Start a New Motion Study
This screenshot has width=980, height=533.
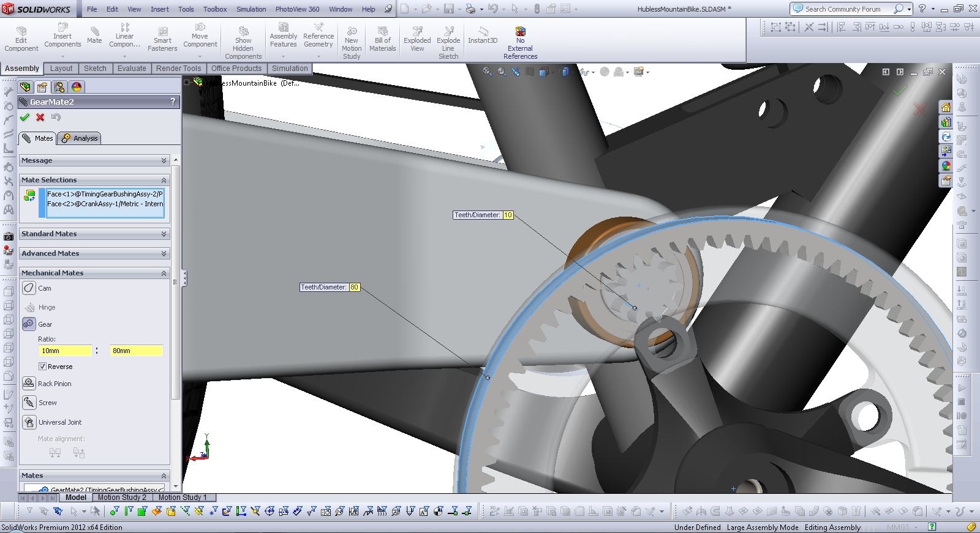tap(352, 43)
